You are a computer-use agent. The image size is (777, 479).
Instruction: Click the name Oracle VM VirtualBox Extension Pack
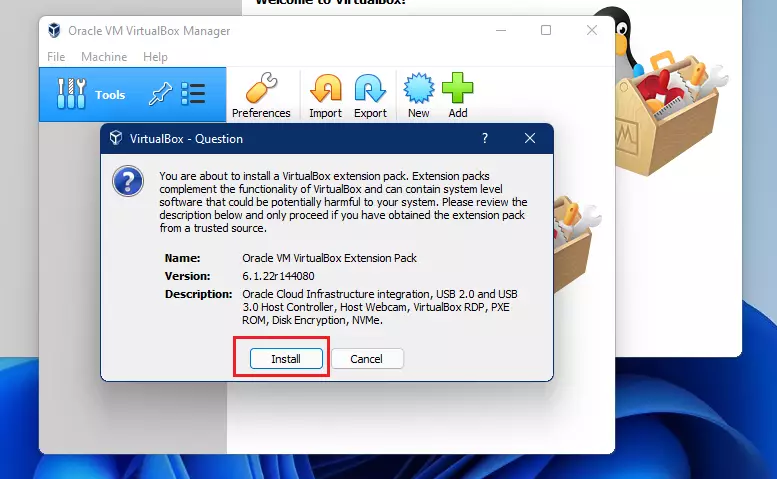[329, 258]
